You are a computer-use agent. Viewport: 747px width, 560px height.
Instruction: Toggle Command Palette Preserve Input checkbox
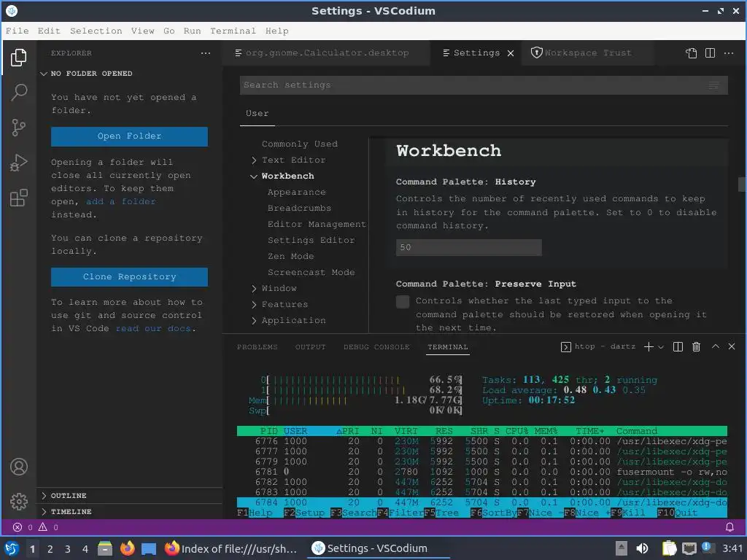tap(403, 301)
